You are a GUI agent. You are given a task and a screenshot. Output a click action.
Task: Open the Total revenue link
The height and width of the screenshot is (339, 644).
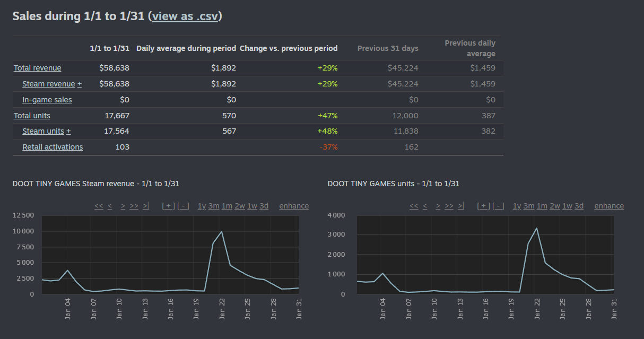coord(37,68)
